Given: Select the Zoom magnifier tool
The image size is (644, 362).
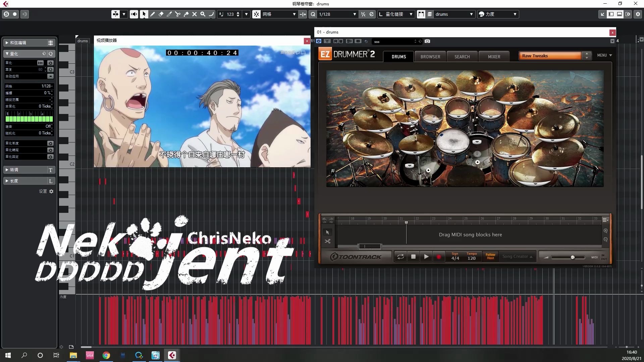Looking at the screenshot, I should point(203,14).
